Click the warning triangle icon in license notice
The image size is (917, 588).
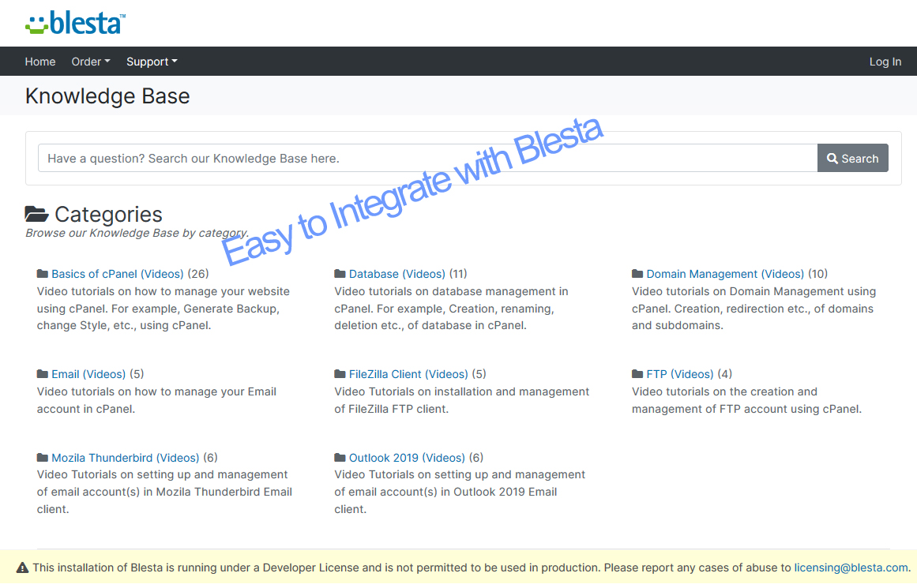click(x=22, y=567)
